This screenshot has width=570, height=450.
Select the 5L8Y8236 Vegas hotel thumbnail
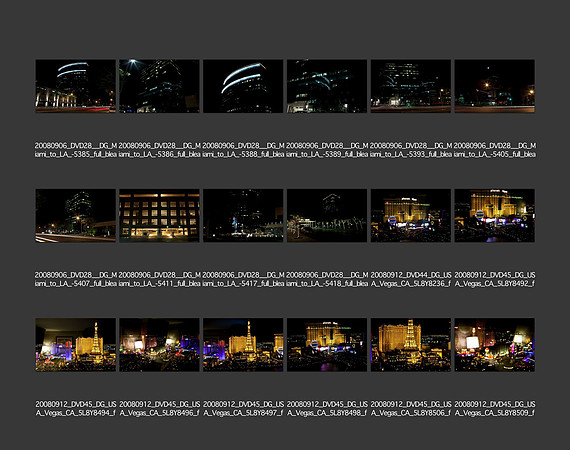pyautogui.click(x=411, y=216)
